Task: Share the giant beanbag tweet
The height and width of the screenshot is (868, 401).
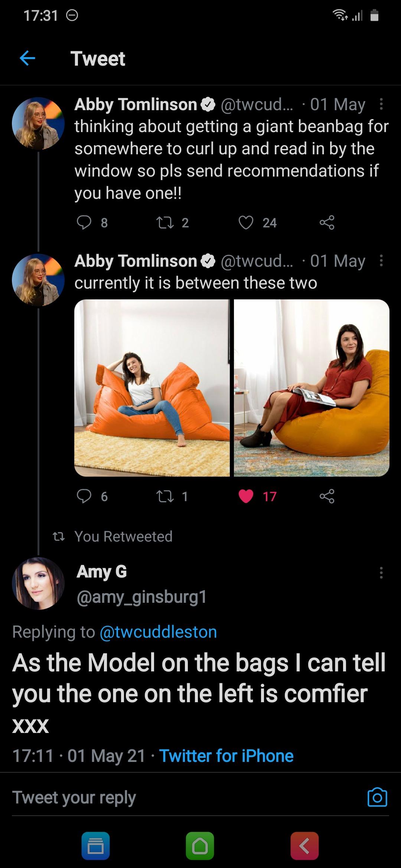Action: click(x=327, y=223)
